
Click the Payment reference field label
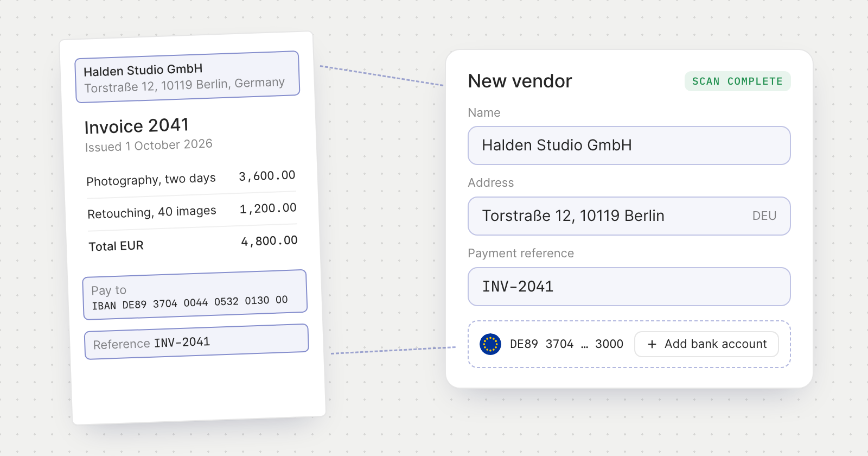click(521, 254)
